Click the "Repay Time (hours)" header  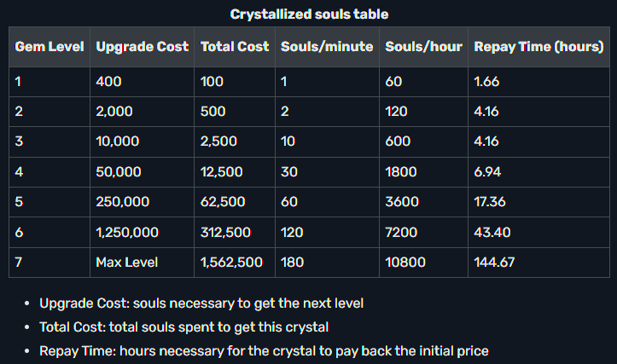[x=538, y=47]
